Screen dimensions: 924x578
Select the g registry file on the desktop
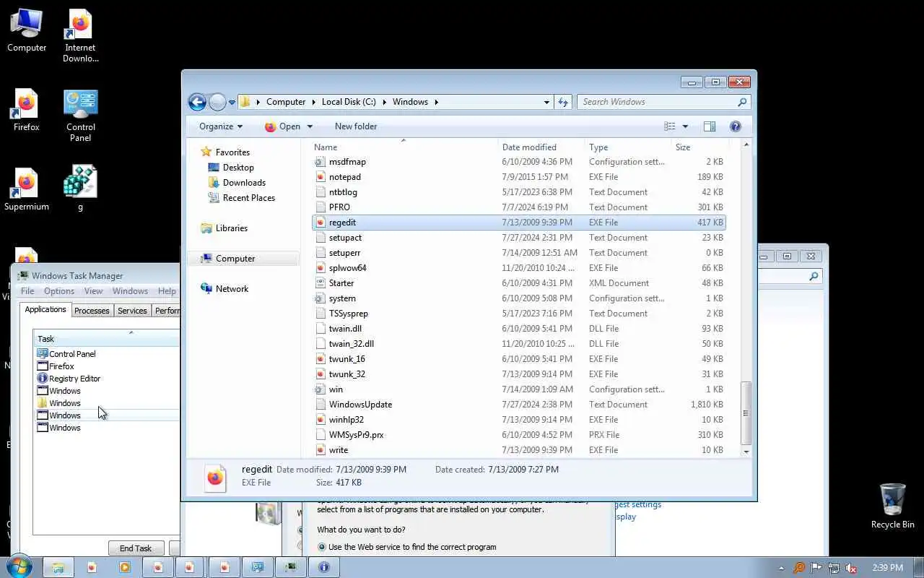pyautogui.click(x=80, y=189)
